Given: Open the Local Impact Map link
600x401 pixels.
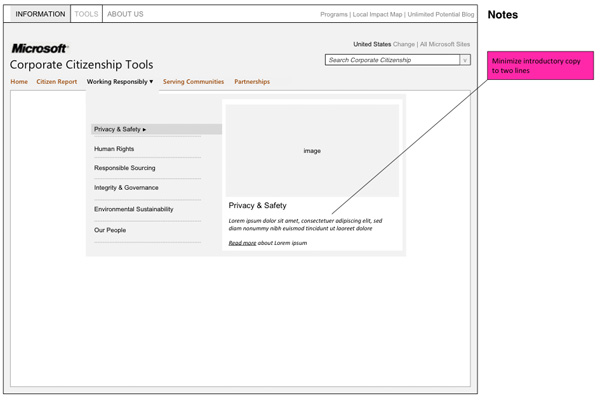Looking at the screenshot, I should coord(377,15).
